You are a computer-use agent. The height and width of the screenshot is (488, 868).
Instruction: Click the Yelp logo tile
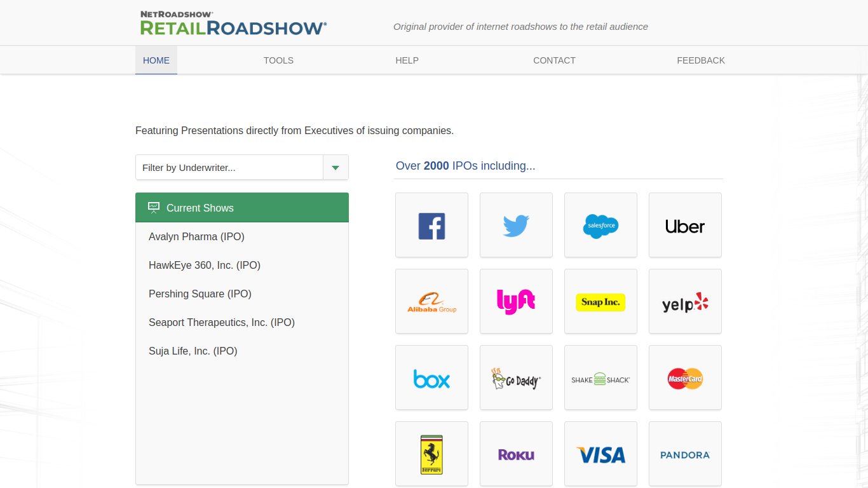pos(685,301)
